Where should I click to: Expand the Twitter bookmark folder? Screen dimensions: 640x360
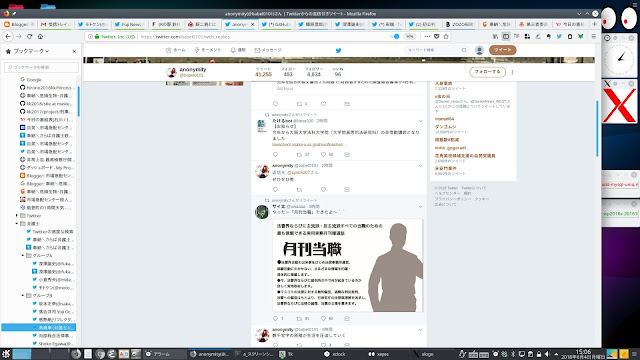pos(17,216)
